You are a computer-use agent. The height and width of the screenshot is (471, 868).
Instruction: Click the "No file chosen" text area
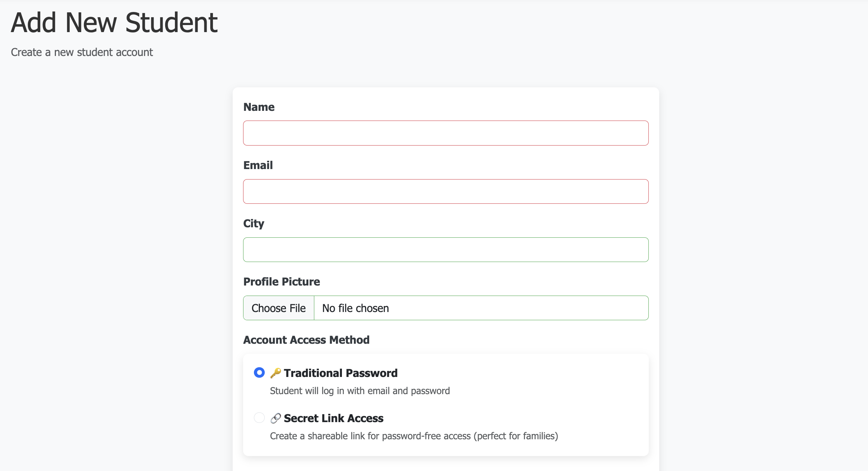point(355,308)
